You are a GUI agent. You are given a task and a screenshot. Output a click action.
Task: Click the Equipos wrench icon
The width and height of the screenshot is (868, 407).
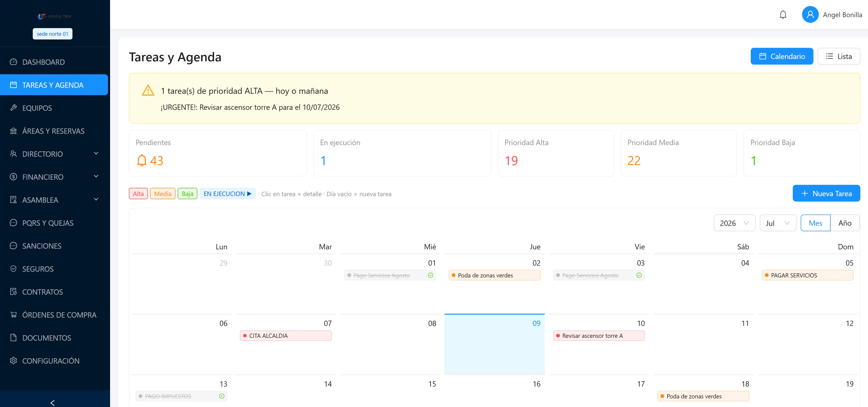click(x=13, y=108)
